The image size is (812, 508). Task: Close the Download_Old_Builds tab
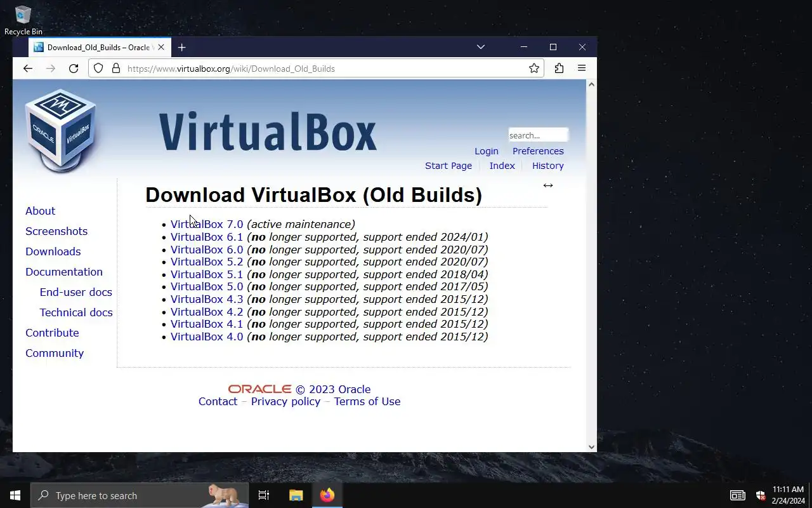coord(161,47)
